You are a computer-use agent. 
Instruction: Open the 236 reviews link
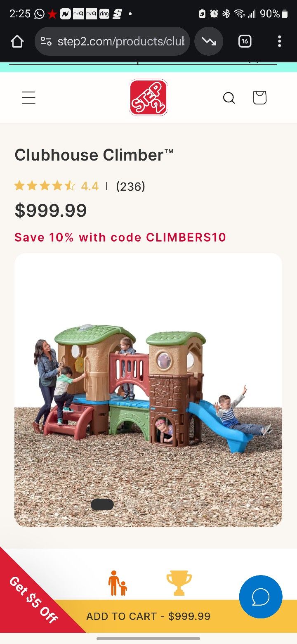pyautogui.click(x=130, y=187)
